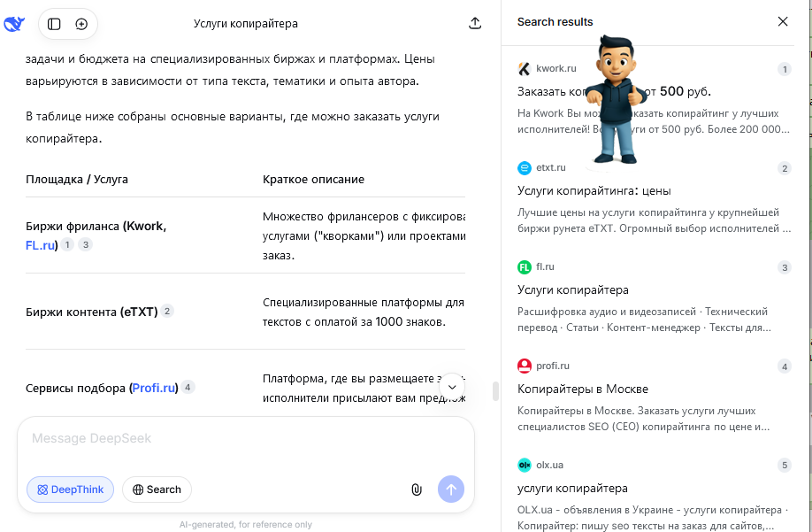The height and width of the screenshot is (532, 812).
Task: Toggle the DeepThink mode
Action: (71, 490)
